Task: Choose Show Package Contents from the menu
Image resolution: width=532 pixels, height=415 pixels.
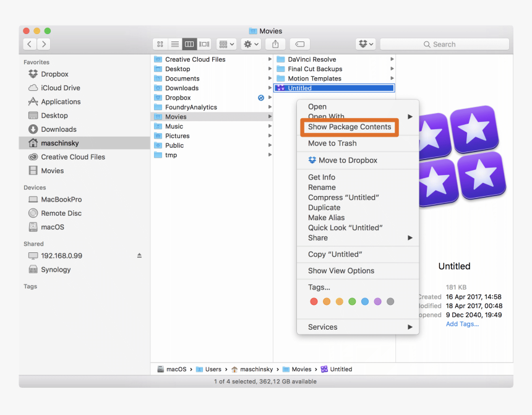Action: [x=350, y=127]
